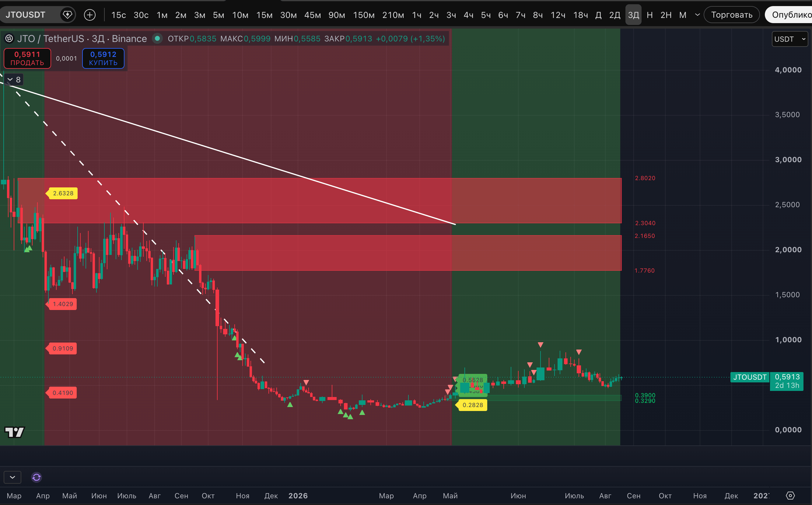Select the 90м interval
Screen dimensions: 812x505
337,15
